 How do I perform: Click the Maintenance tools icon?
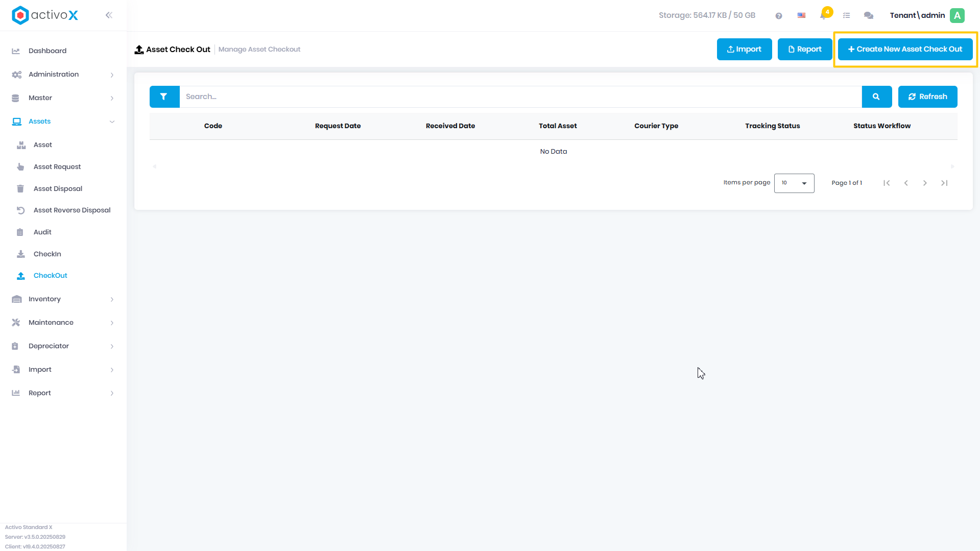(x=16, y=323)
